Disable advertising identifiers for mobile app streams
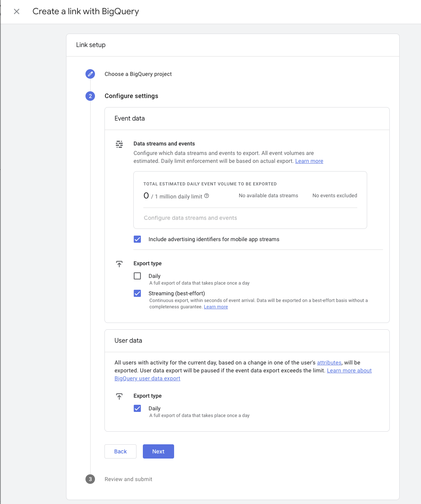Screen dimensions: 421x504 click(x=137, y=239)
